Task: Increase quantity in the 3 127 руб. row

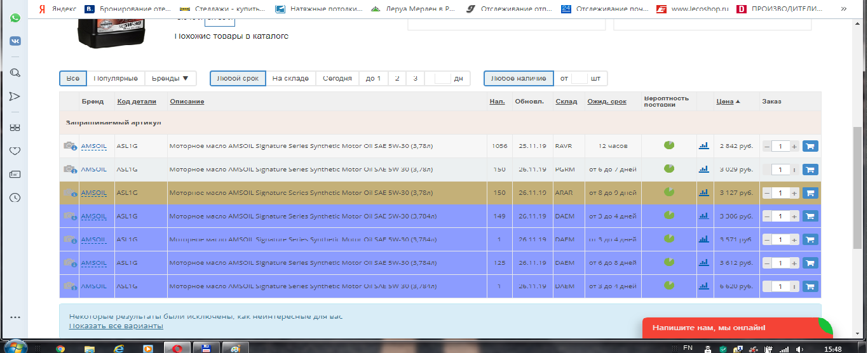Action: (x=794, y=193)
